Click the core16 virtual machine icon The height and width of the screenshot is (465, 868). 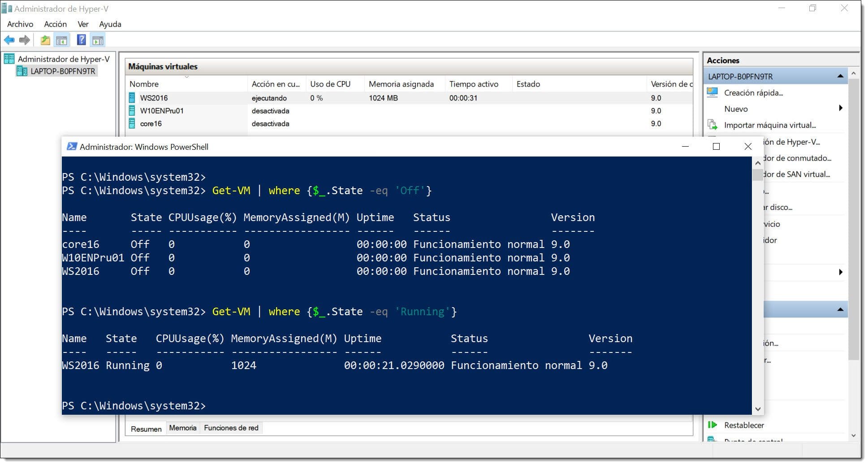(132, 123)
